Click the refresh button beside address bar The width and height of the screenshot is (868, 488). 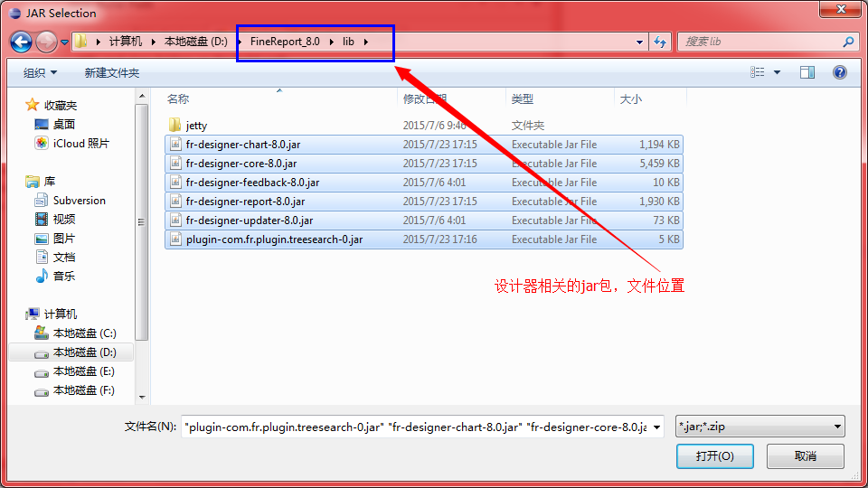click(660, 42)
